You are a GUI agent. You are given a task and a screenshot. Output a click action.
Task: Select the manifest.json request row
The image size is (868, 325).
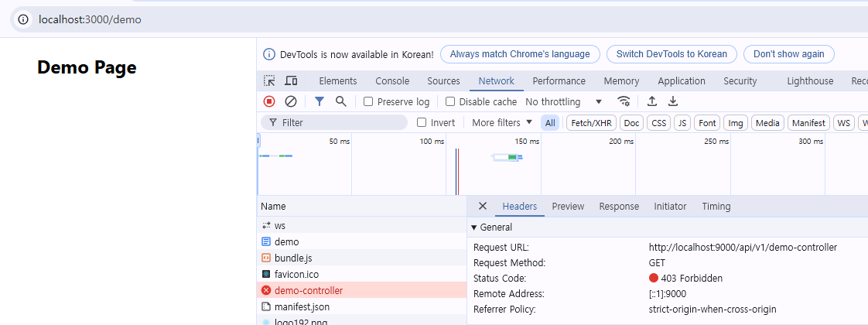pos(362,306)
